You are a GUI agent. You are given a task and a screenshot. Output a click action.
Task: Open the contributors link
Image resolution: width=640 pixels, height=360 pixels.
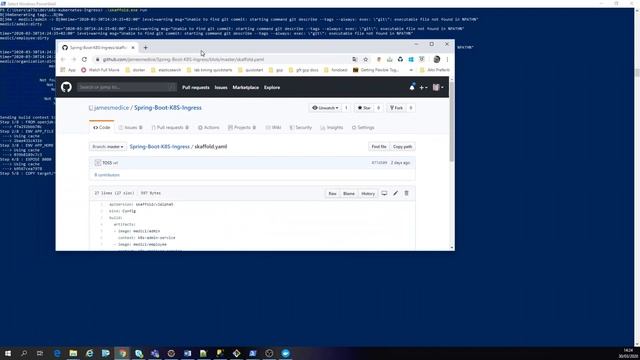[x=107, y=175]
